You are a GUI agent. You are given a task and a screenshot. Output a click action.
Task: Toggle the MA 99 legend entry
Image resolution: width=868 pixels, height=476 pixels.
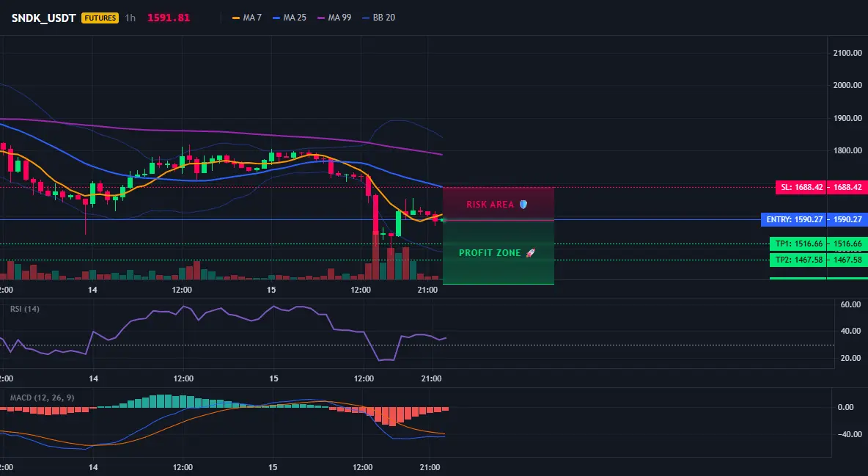[x=334, y=18]
